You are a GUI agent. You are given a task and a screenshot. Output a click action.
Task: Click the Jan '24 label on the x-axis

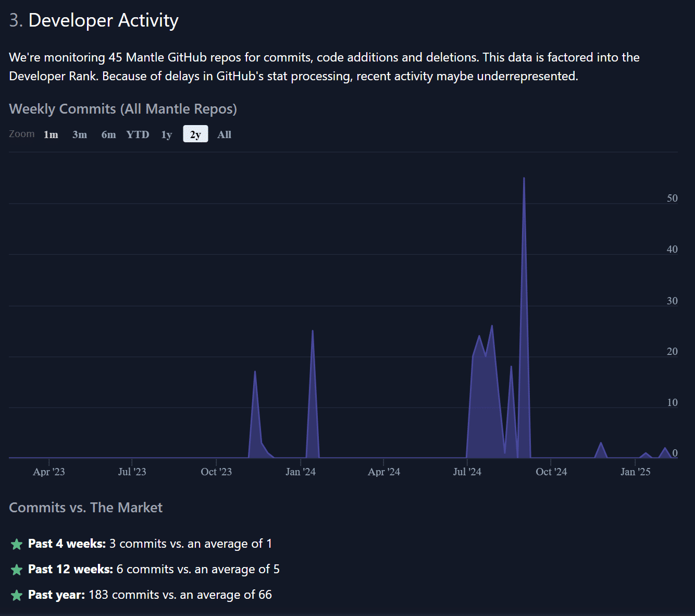301,471
